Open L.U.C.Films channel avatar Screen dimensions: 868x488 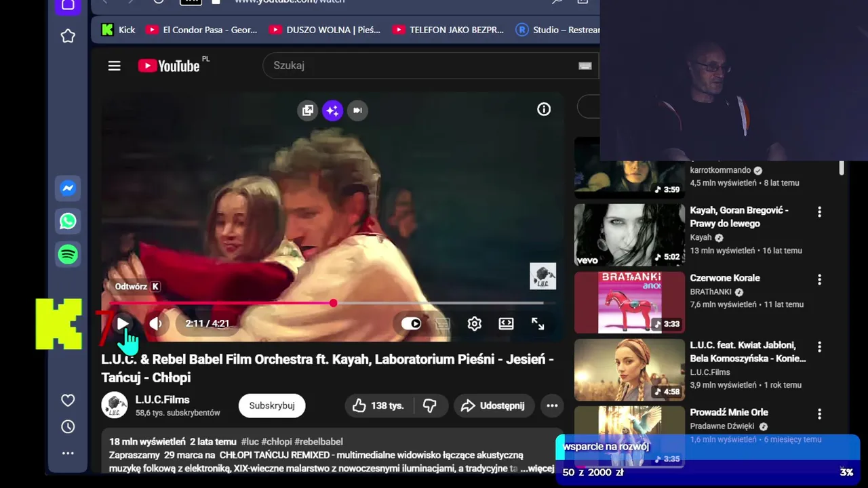point(115,405)
